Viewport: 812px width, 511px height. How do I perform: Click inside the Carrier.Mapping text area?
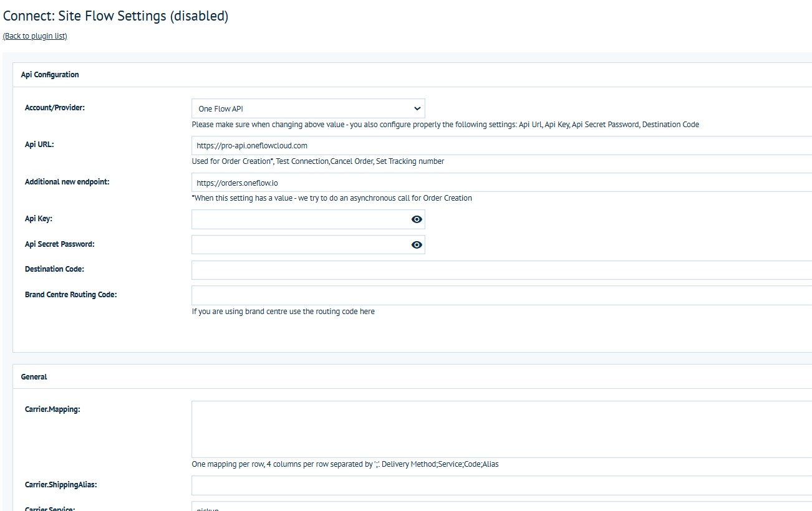[501, 429]
